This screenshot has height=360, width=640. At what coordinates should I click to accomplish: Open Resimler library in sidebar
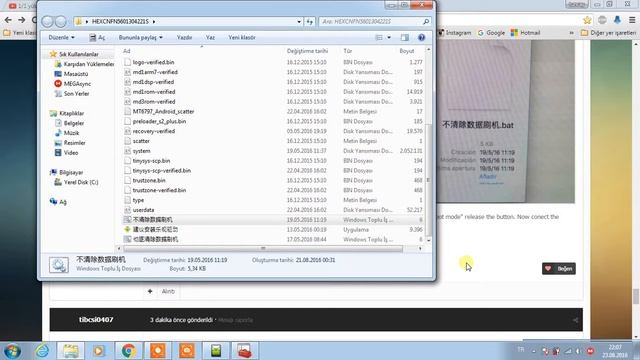[70, 143]
